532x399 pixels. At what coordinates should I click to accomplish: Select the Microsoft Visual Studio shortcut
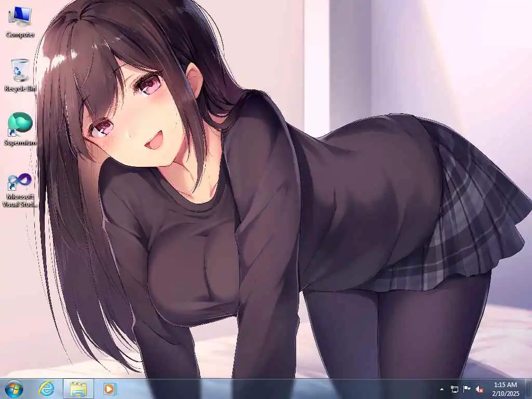tap(20, 190)
